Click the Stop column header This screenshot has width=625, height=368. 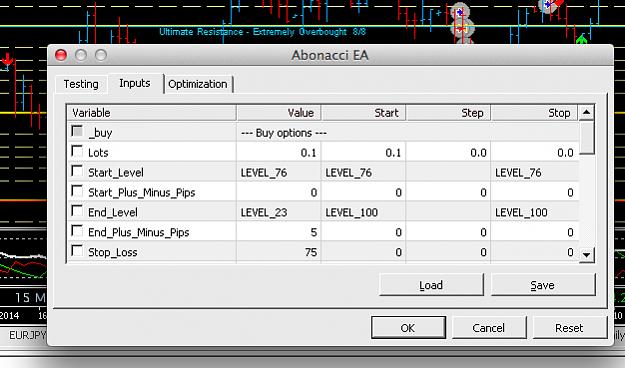point(535,113)
